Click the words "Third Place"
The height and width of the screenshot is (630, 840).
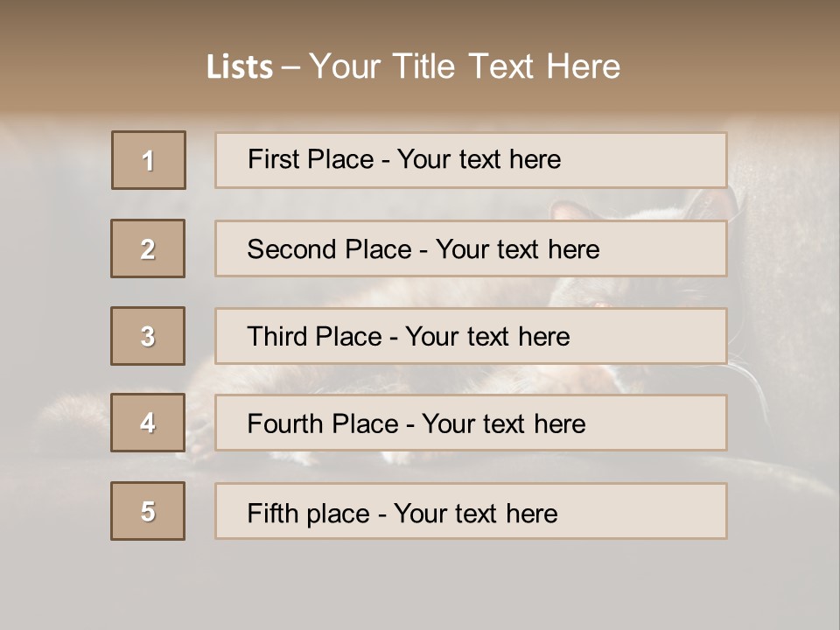[x=314, y=337]
